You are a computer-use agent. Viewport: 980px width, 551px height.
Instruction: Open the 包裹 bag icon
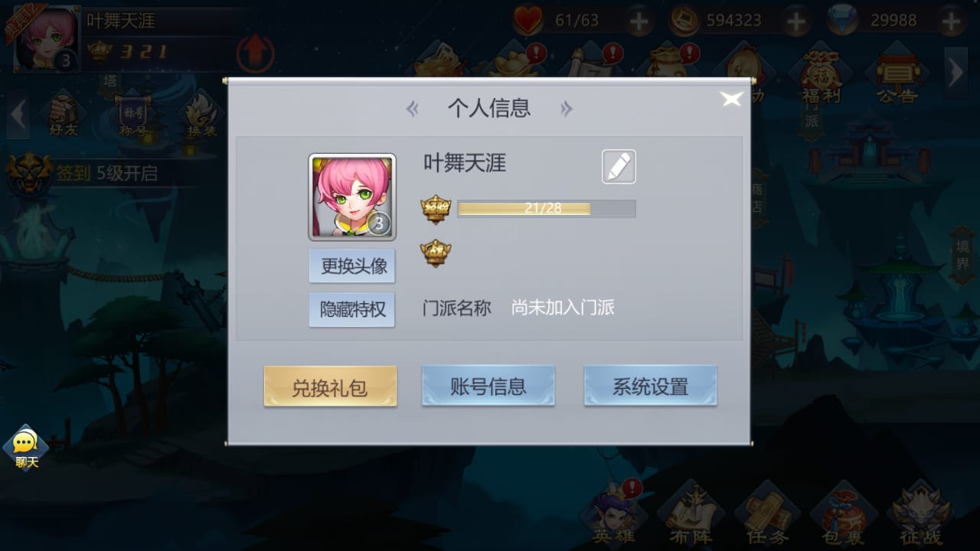point(842,513)
